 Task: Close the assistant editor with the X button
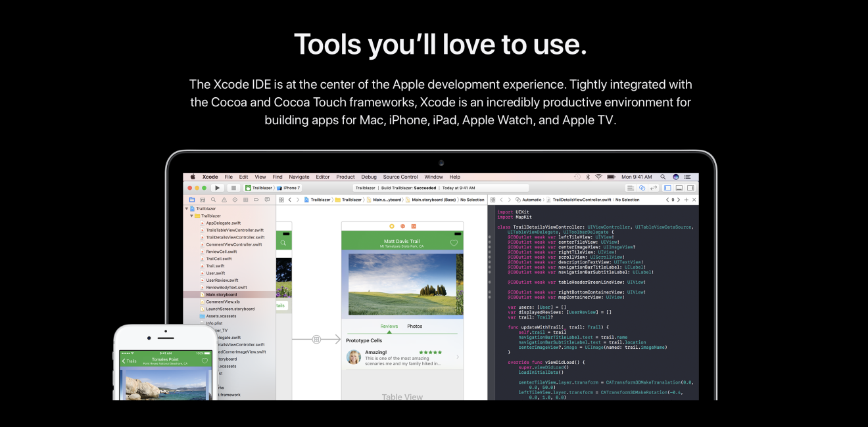click(694, 200)
